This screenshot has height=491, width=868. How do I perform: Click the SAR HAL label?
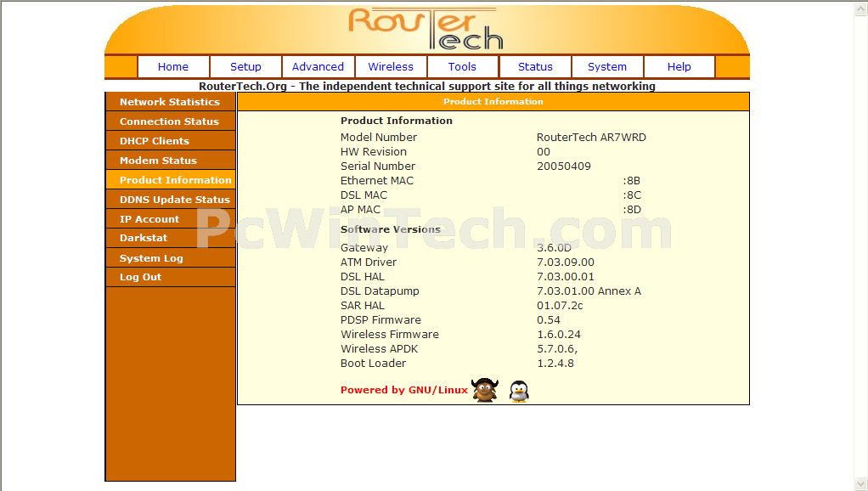pos(363,305)
